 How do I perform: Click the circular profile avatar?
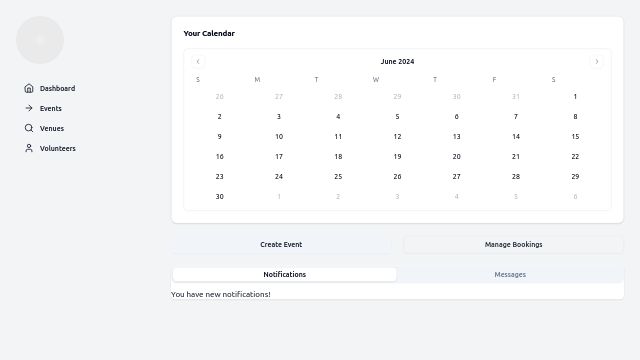40,40
